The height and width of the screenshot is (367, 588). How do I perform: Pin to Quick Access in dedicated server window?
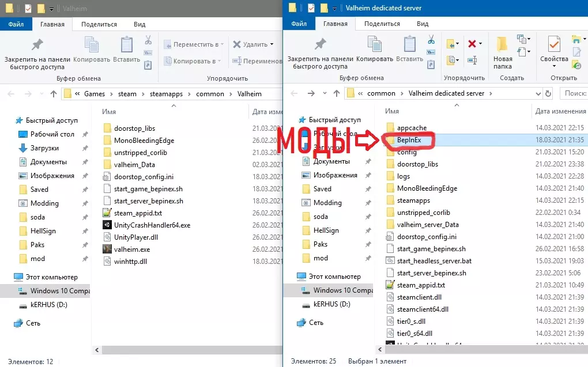[321, 53]
